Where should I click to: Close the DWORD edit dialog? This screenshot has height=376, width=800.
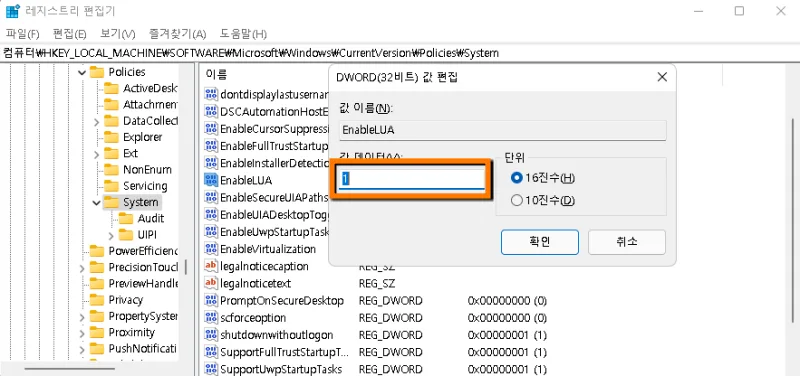[662, 78]
